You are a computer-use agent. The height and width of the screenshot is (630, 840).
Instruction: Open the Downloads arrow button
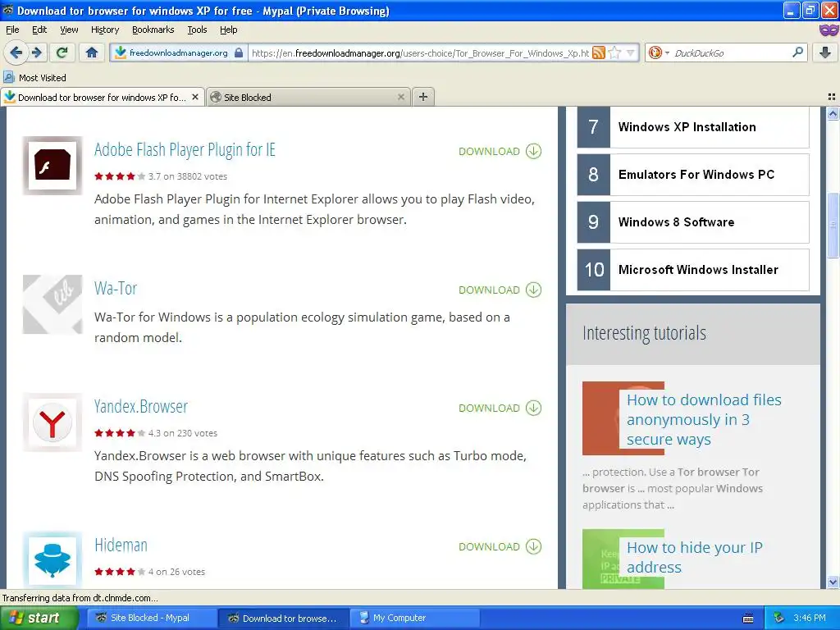click(825, 52)
